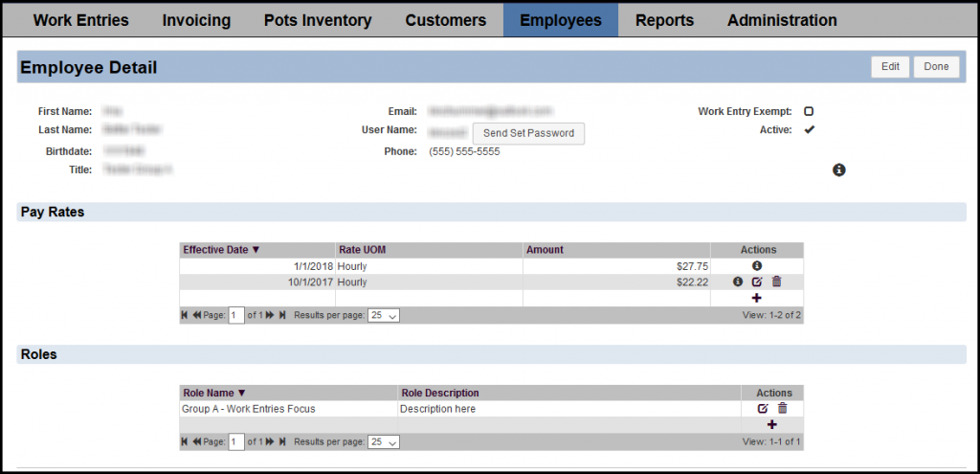The height and width of the screenshot is (474, 980).
Task: Go to next page of Roles
Action: tap(270, 441)
